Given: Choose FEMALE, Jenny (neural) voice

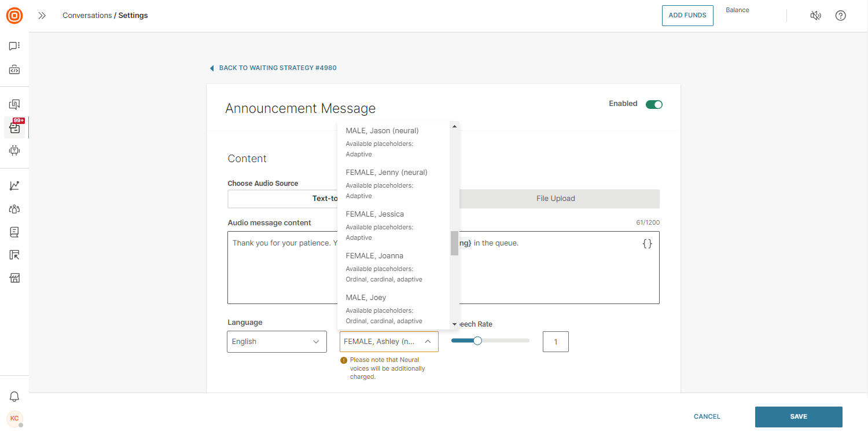Looking at the screenshot, I should pos(393,184).
